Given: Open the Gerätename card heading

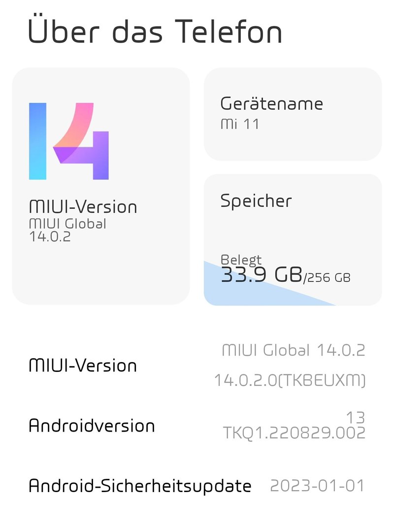Looking at the screenshot, I should coord(271,103).
